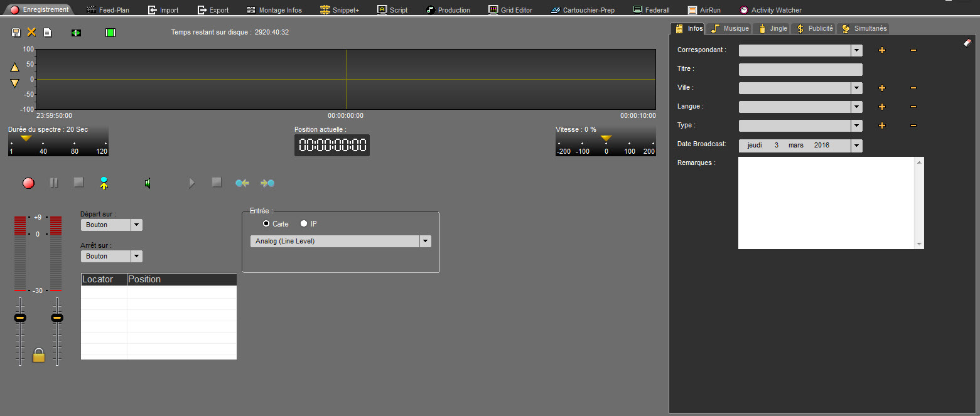980x416 pixels.
Task: Open the Langue dropdown list
Action: 856,107
